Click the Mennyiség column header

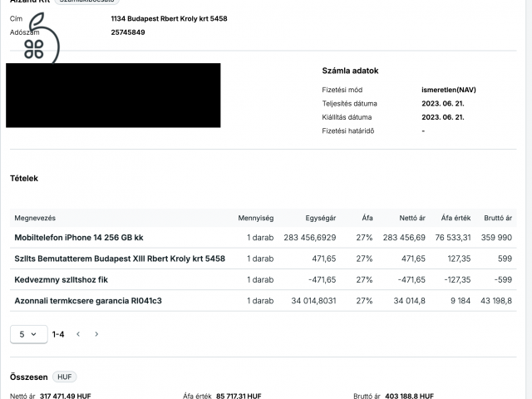(x=256, y=218)
